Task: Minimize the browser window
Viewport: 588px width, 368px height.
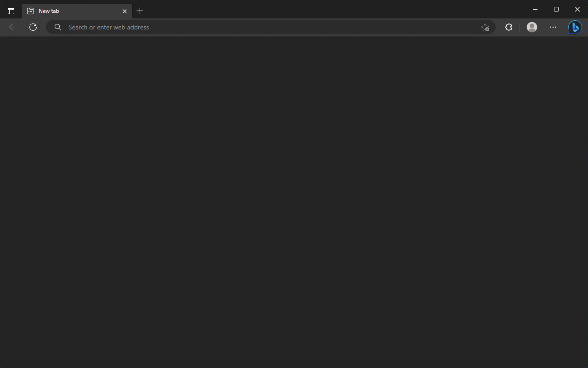Action: tap(535, 9)
